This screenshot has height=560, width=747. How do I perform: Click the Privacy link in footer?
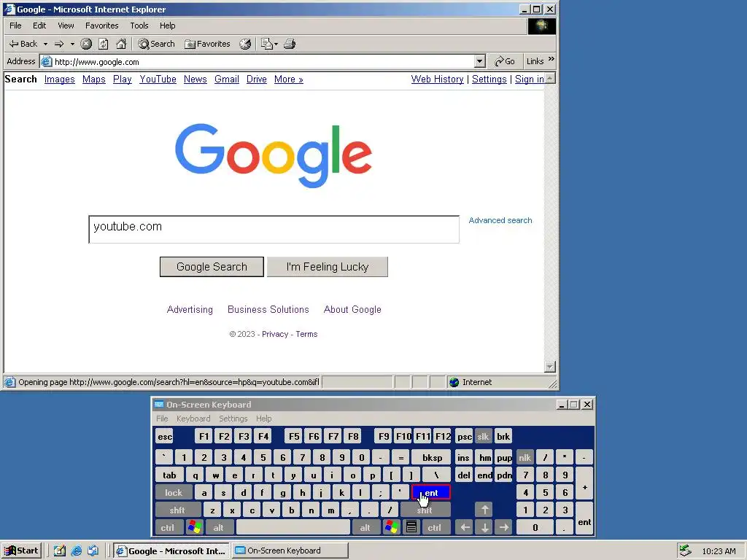click(x=275, y=334)
